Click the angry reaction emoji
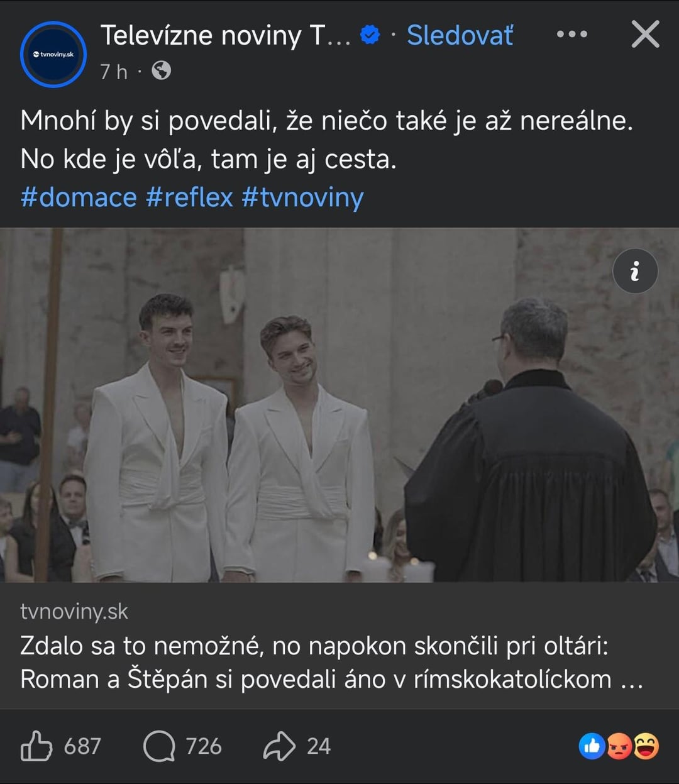The width and height of the screenshot is (679, 784). (619, 746)
